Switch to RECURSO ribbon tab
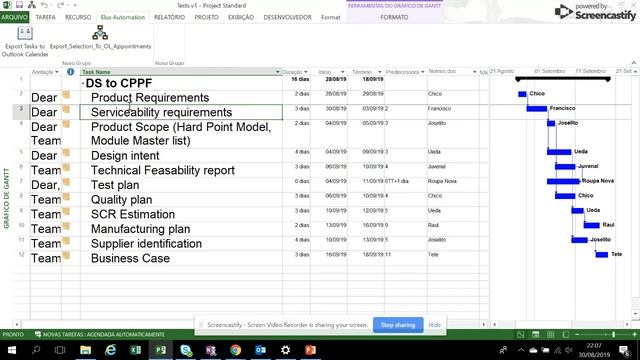640x360 pixels. (x=78, y=17)
